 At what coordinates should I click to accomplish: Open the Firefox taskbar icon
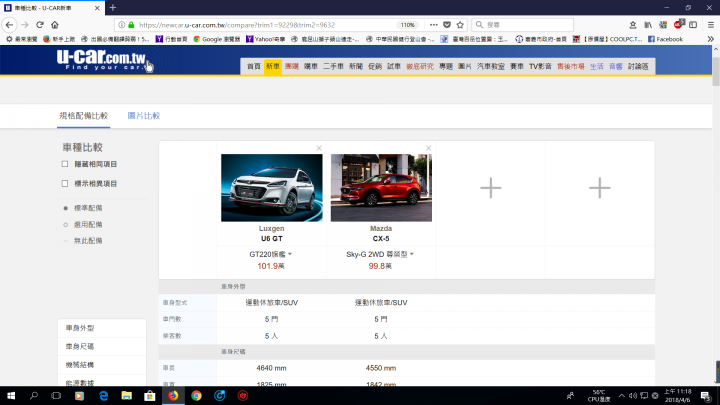point(173,395)
